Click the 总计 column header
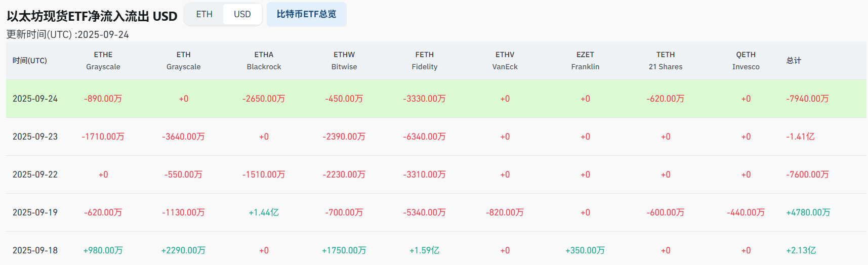Screen dimensions: 868x265 coord(794,61)
